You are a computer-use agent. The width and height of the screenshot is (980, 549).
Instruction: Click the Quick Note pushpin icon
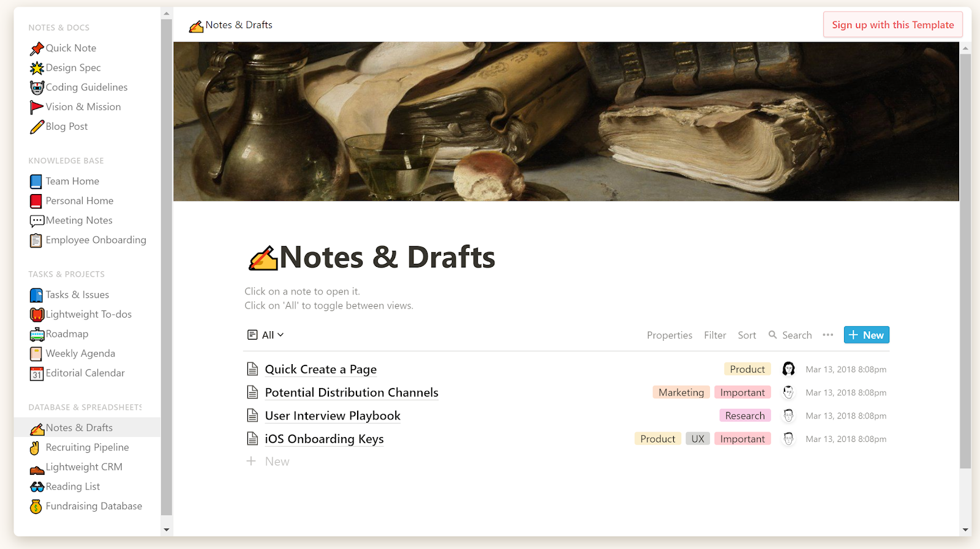tap(37, 48)
